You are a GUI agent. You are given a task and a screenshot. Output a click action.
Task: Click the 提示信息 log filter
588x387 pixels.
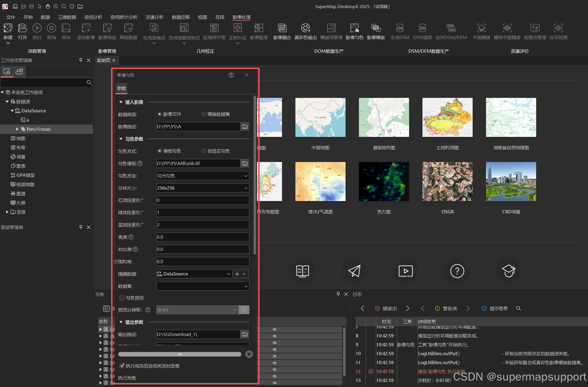point(495,308)
